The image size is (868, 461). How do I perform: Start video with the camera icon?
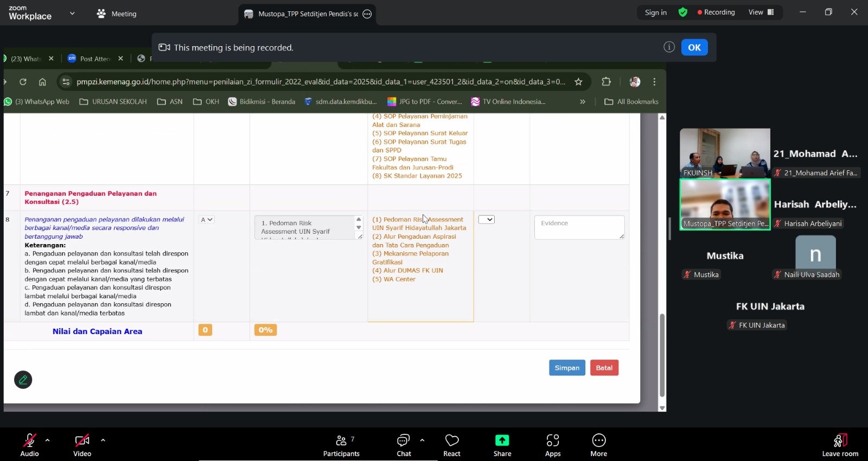(x=82, y=440)
